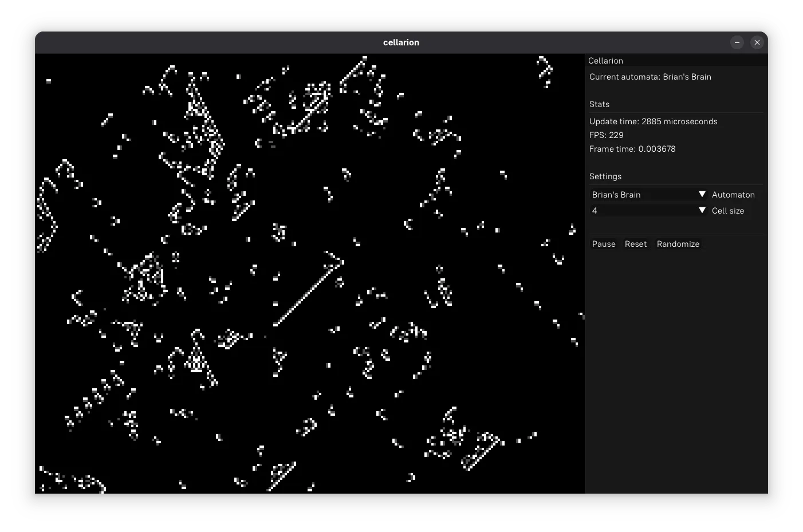This screenshot has width=803, height=532.
Task: Expand the Automaton dropdown arrow
Action: click(702, 195)
